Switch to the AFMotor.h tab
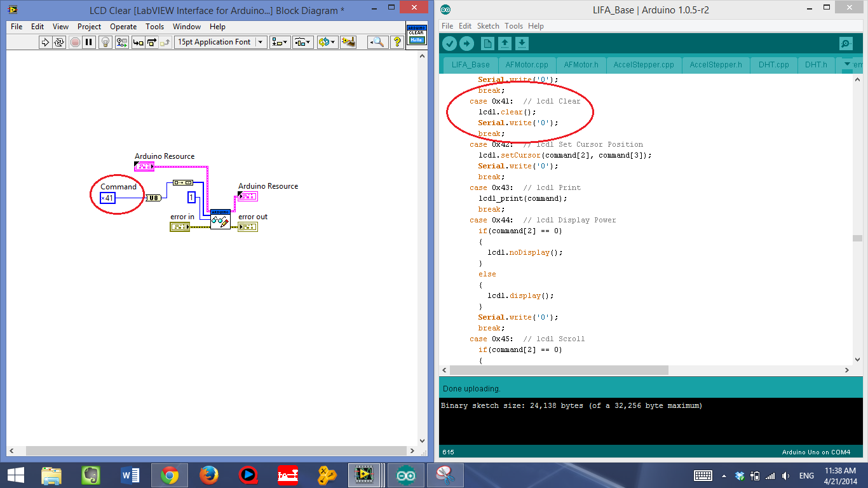This screenshot has width=868, height=488. click(x=581, y=65)
